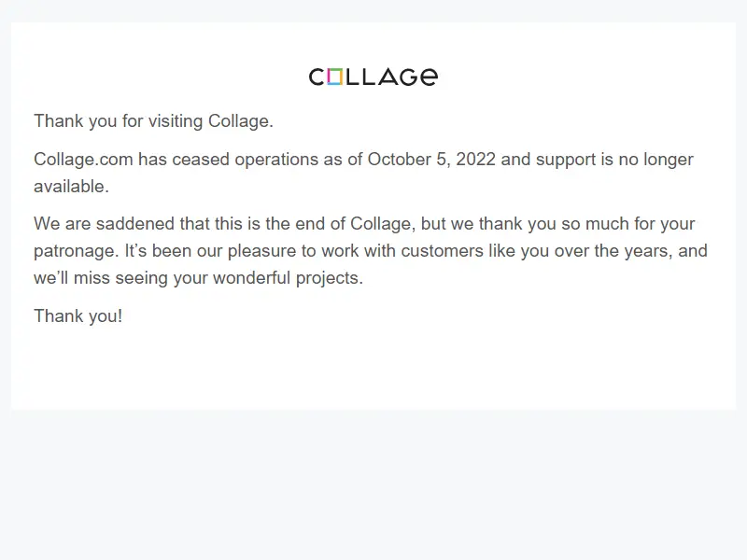
Task: Click the 'October 5, 2022' date text
Action: point(431,159)
